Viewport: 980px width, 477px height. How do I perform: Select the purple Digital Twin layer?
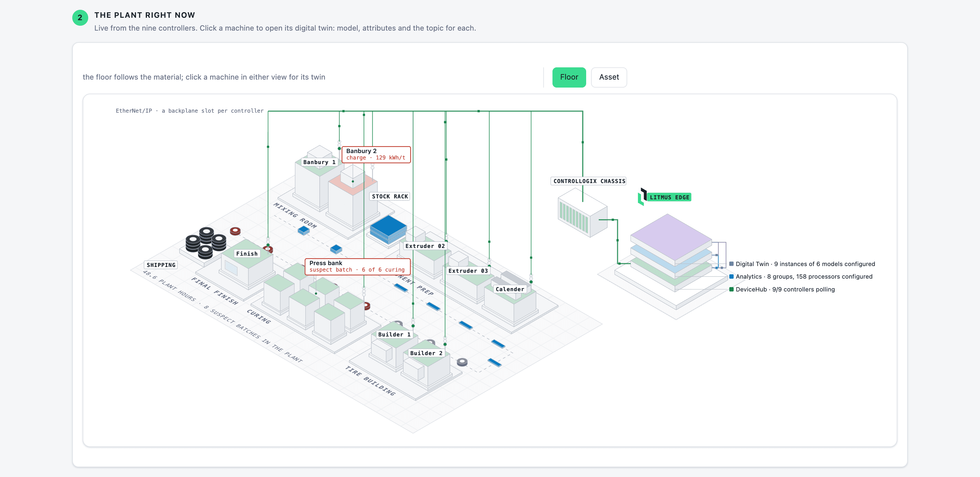(671, 237)
